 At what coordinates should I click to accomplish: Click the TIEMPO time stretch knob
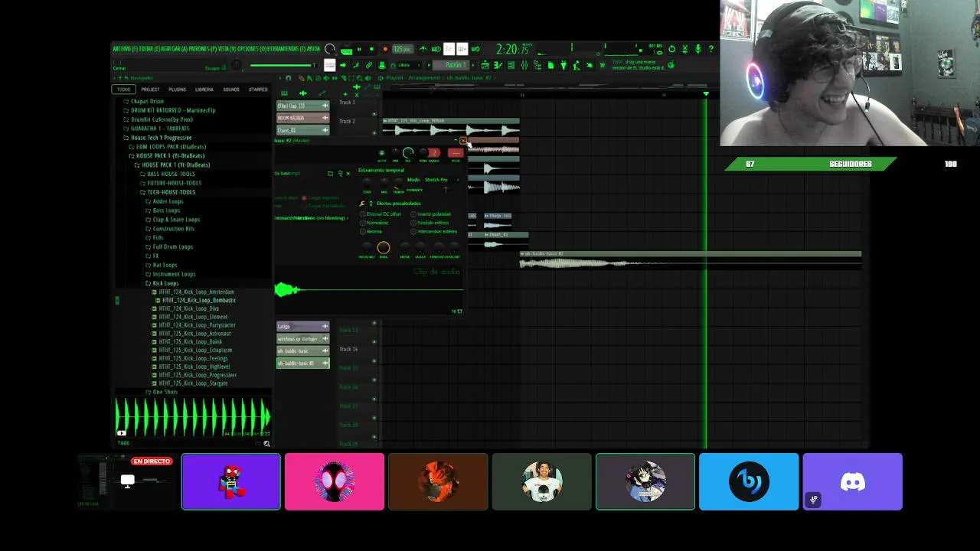[398, 182]
